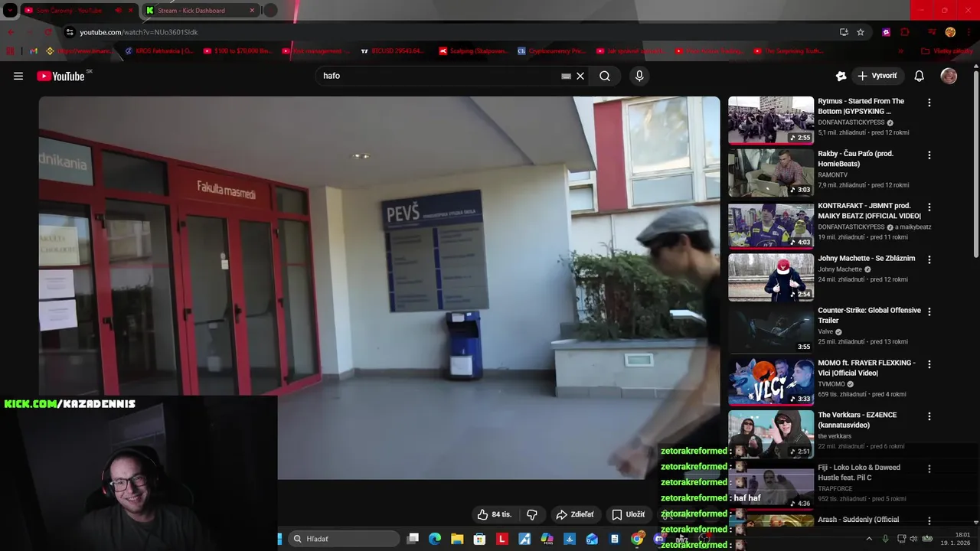Open the Chrome profile avatar
Image resolution: width=980 pixels, height=551 pixels.
point(950,32)
